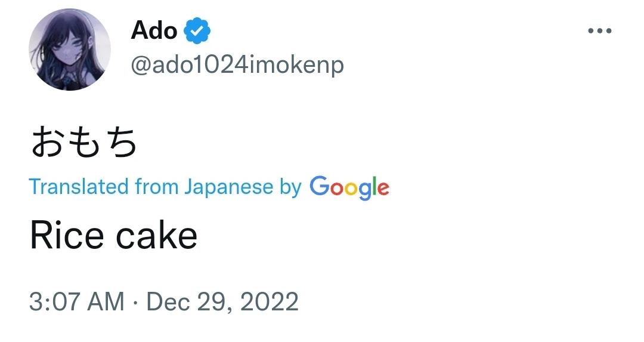Click the first character お of the tweet
This screenshot has width=644, height=342.
click(x=47, y=144)
